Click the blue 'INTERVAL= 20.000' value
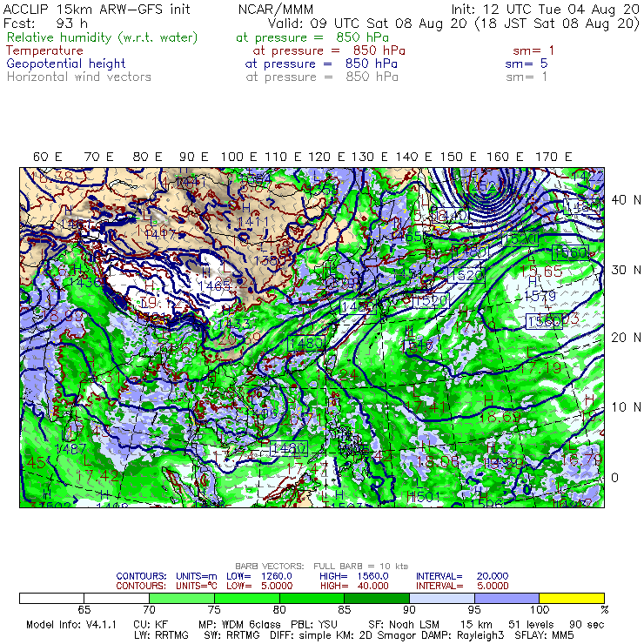This screenshot has height=644, width=644. 462,576
